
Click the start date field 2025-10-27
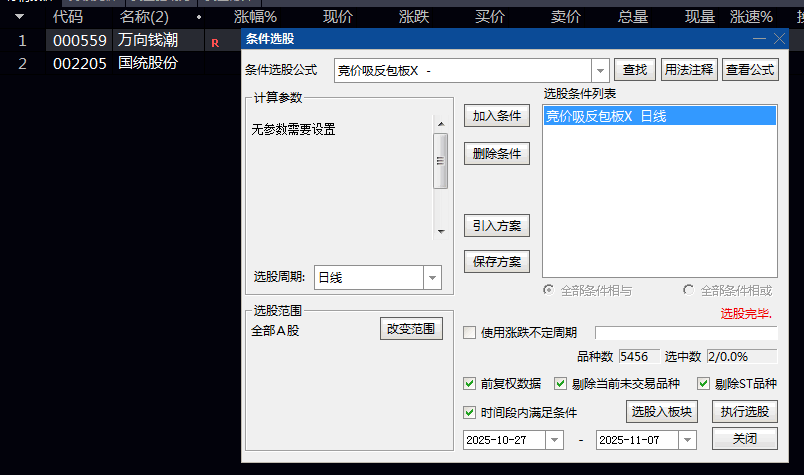504,440
